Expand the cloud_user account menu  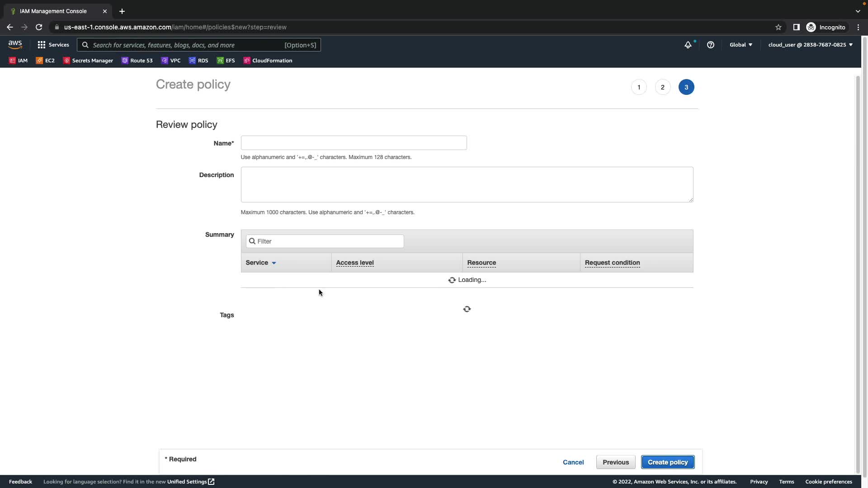[810, 45]
